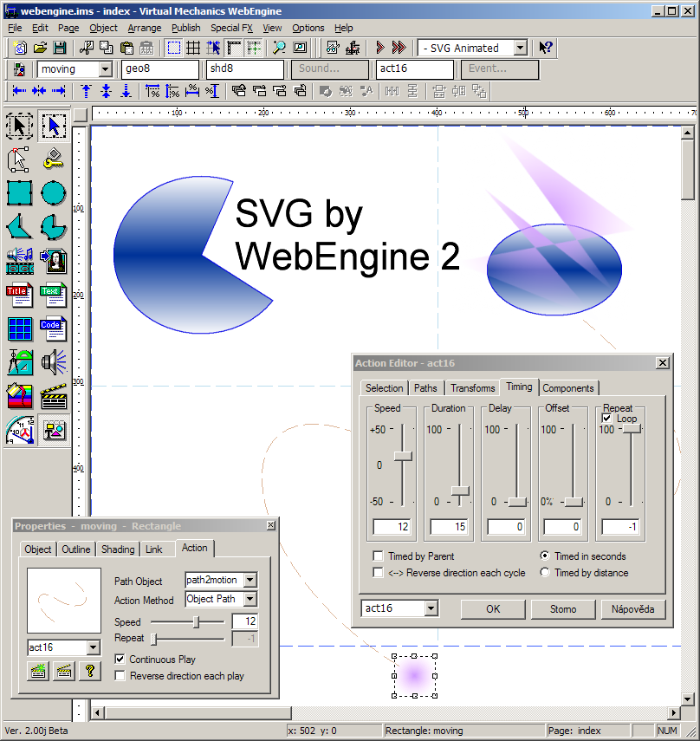Click the align left arrows icon
This screenshot has height=741, width=700.
(x=19, y=91)
